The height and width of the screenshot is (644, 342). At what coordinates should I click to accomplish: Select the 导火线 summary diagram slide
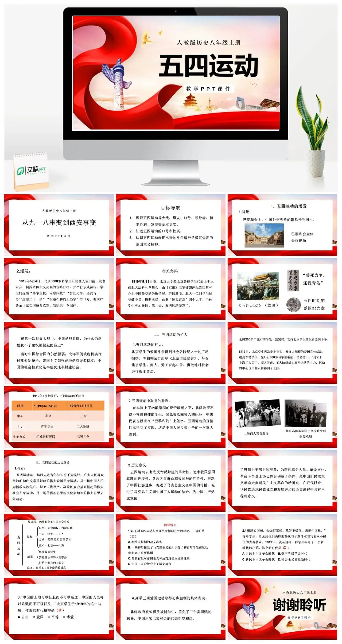coord(59,545)
